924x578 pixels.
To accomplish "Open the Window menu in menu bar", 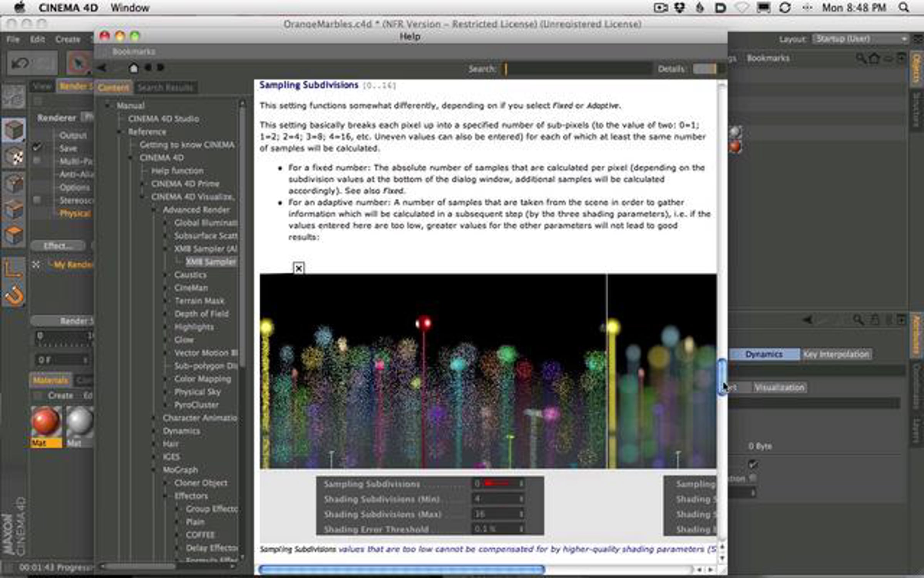I will click(130, 8).
